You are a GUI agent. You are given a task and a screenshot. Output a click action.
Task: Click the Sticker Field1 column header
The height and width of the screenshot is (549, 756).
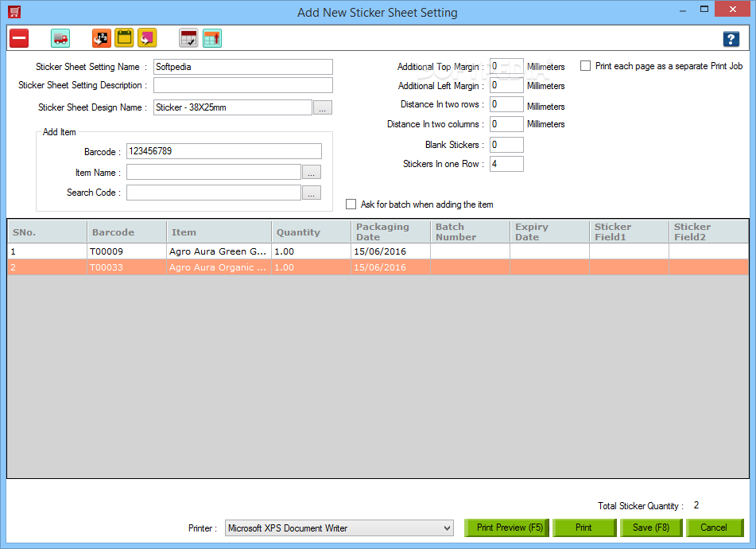[629, 232]
